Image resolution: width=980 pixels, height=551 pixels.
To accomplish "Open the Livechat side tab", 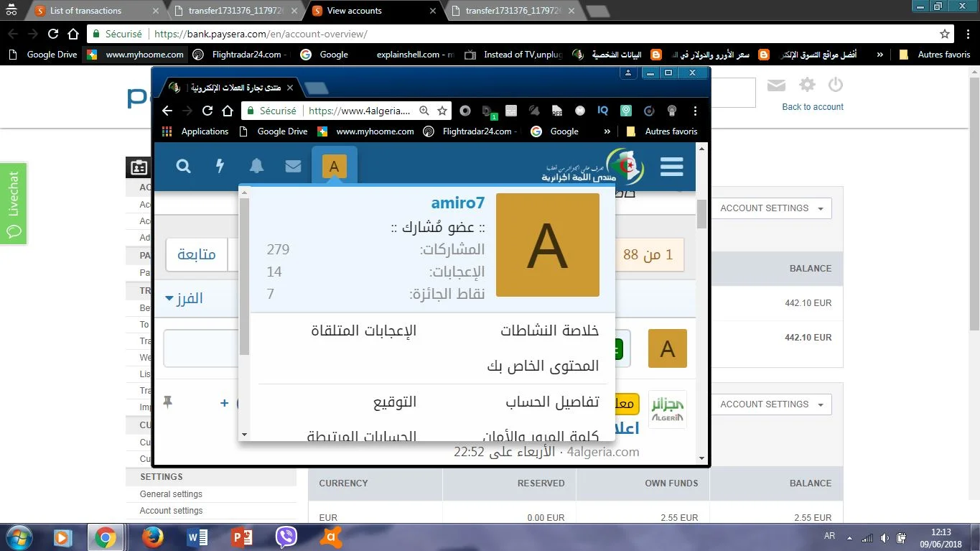I will pos(14,204).
